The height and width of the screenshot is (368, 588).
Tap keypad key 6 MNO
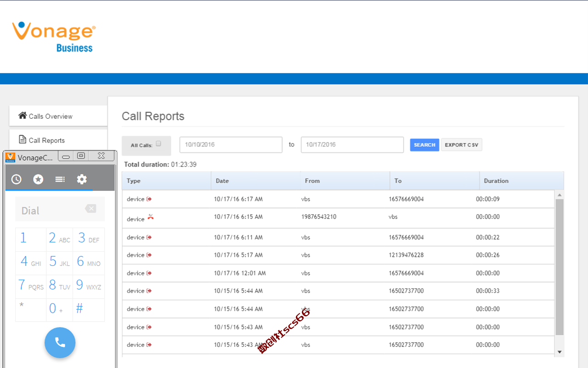tap(89, 263)
